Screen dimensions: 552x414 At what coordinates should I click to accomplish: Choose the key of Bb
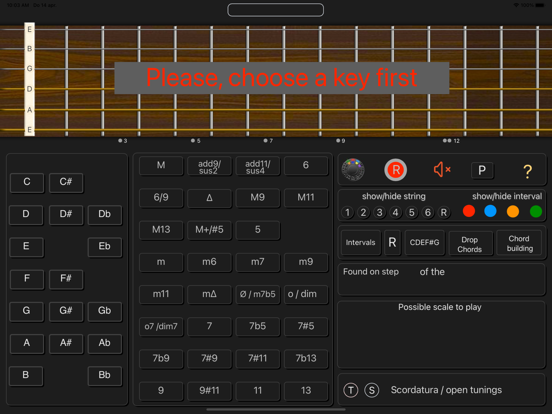click(x=105, y=375)
